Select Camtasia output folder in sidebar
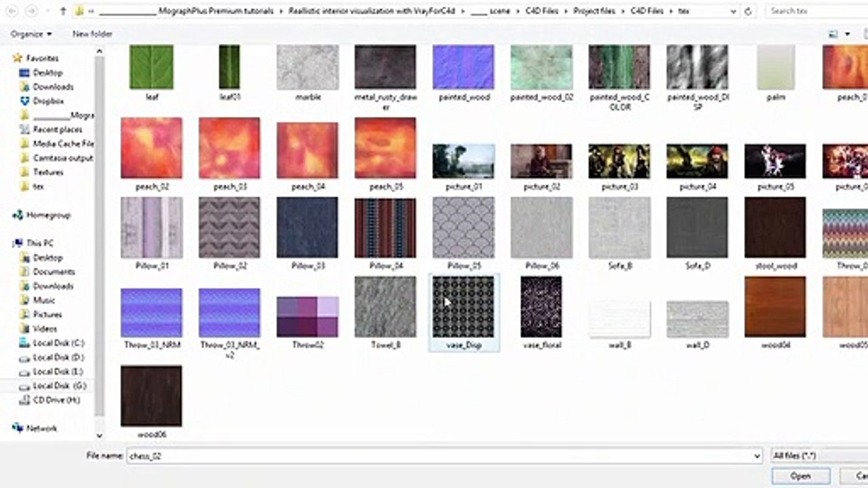The width and height of the screenshot is (868, 488). click(62, 158)
